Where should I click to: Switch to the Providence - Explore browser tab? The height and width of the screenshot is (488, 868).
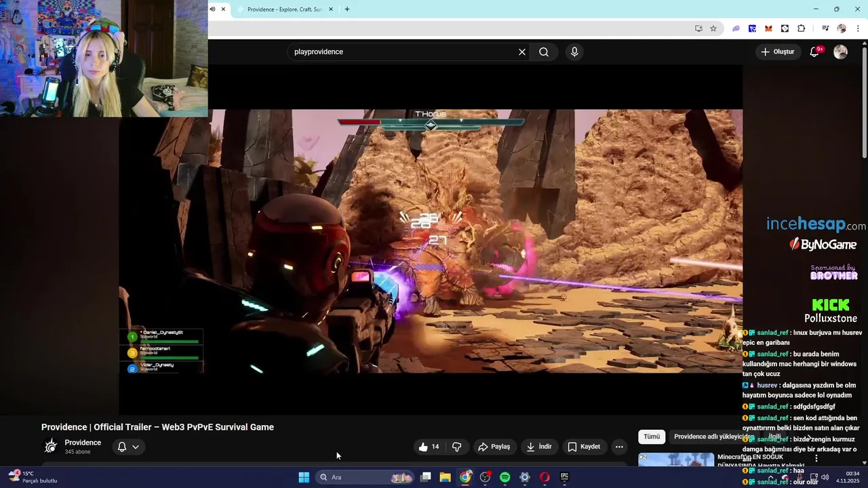285,9
